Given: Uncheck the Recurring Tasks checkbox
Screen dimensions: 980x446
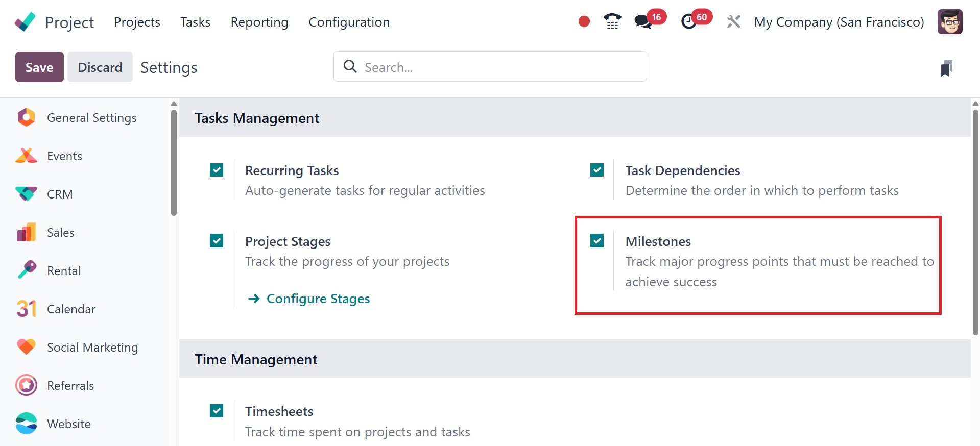Looking at the screenshot, I should [217, 170].
